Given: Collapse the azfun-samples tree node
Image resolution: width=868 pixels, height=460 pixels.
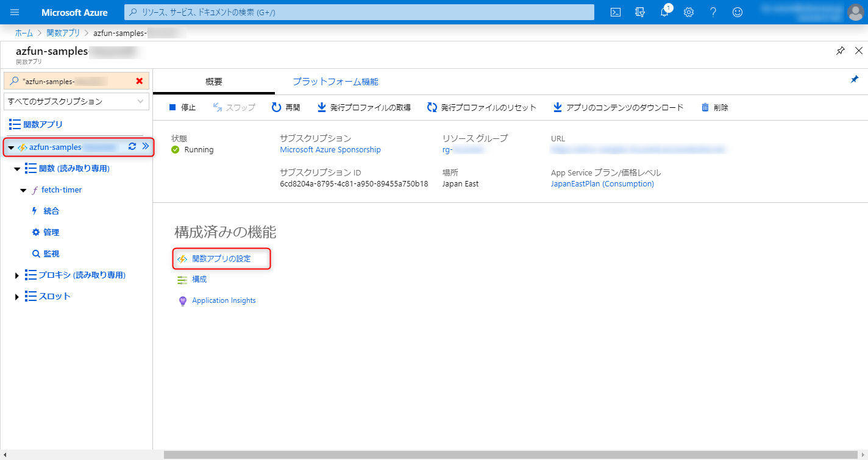Looking at the screenshot, I should [11, 147].
